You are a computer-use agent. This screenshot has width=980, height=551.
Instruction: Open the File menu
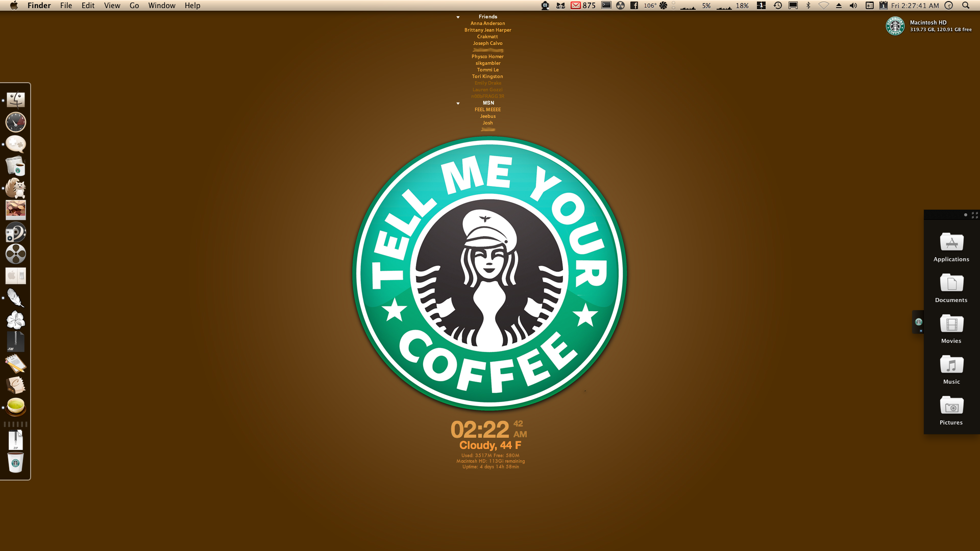point(66,6)
